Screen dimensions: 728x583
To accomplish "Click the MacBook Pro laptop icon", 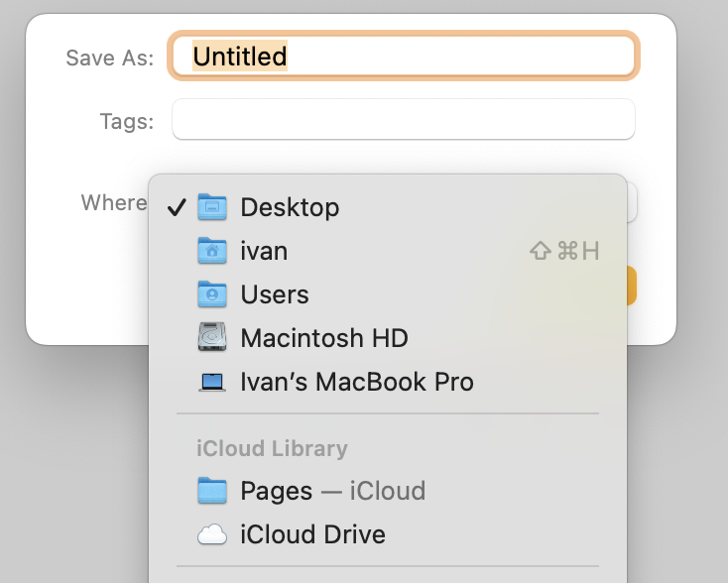I will (x=212, y=382).
